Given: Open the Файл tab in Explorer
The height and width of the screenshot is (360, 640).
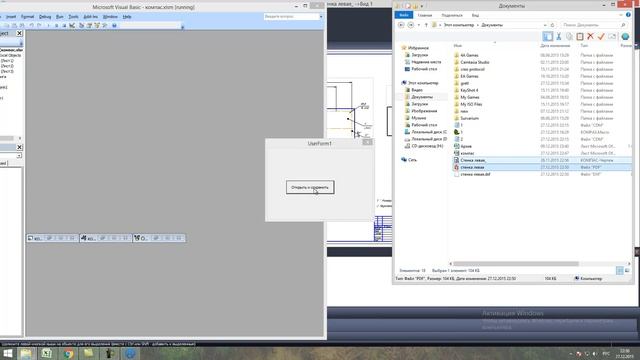Looking at the screenshot, I should [404, 15].
